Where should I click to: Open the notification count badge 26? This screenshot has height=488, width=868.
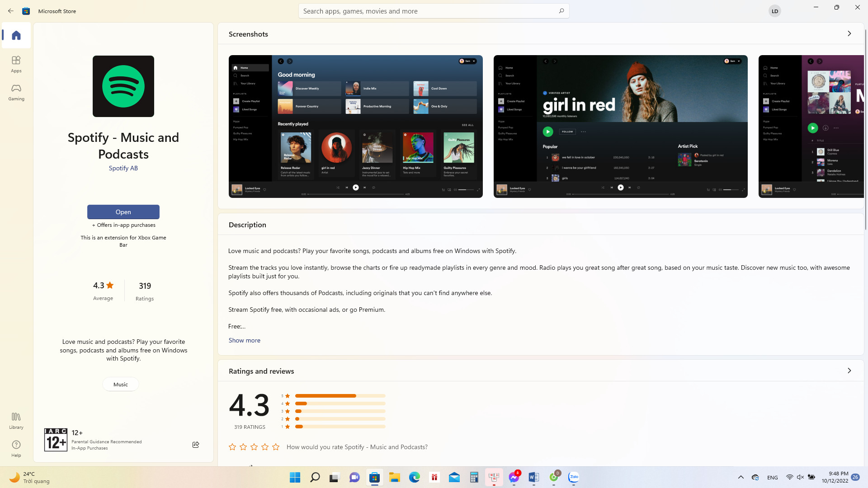coord(855,477)
